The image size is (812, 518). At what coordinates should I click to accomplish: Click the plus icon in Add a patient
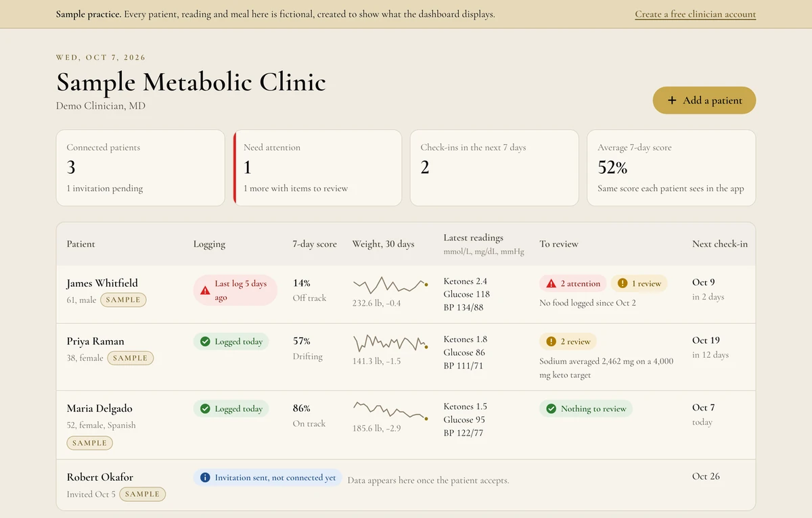672,100
